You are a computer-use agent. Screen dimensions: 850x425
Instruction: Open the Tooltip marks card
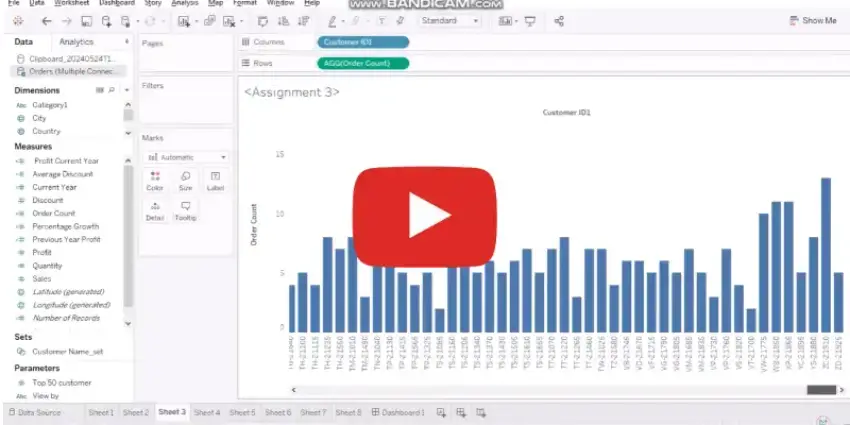click(x=185, y=210)
